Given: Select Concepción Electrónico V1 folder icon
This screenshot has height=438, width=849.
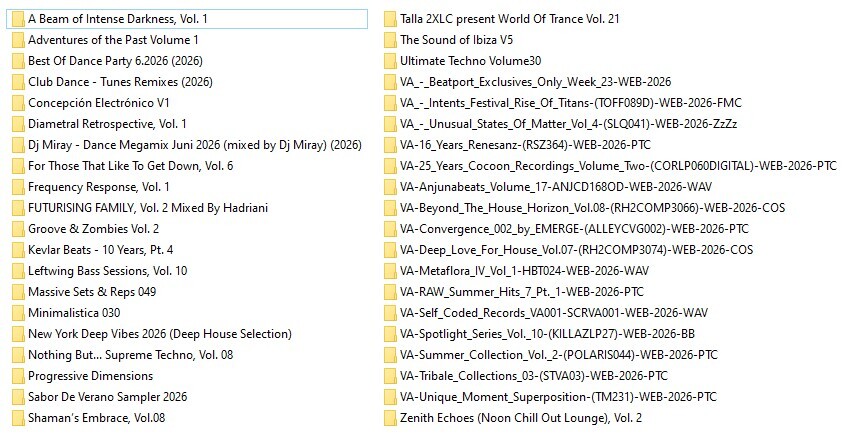Looking at the screenshot, I should pos(18,103).
